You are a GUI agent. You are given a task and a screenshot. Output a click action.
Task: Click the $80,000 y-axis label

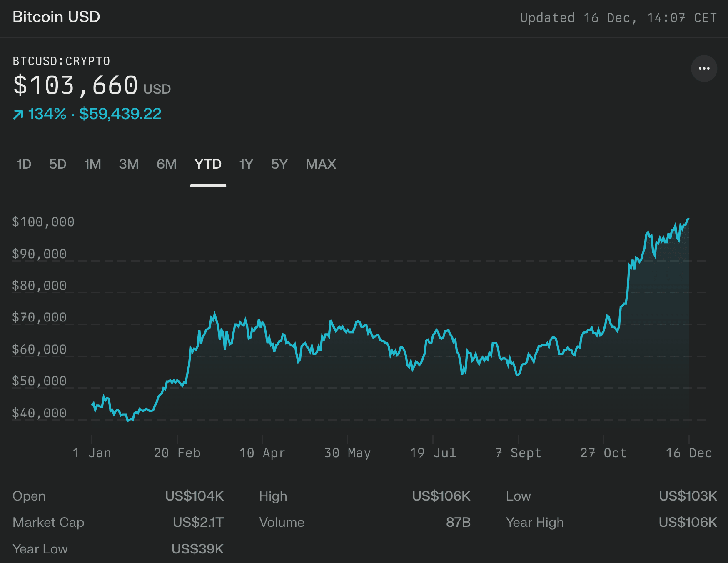point(40,286)
